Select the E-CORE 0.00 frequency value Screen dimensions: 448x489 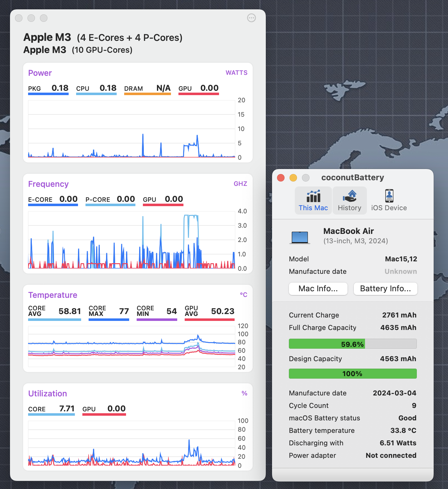click(x=53, y=200)
